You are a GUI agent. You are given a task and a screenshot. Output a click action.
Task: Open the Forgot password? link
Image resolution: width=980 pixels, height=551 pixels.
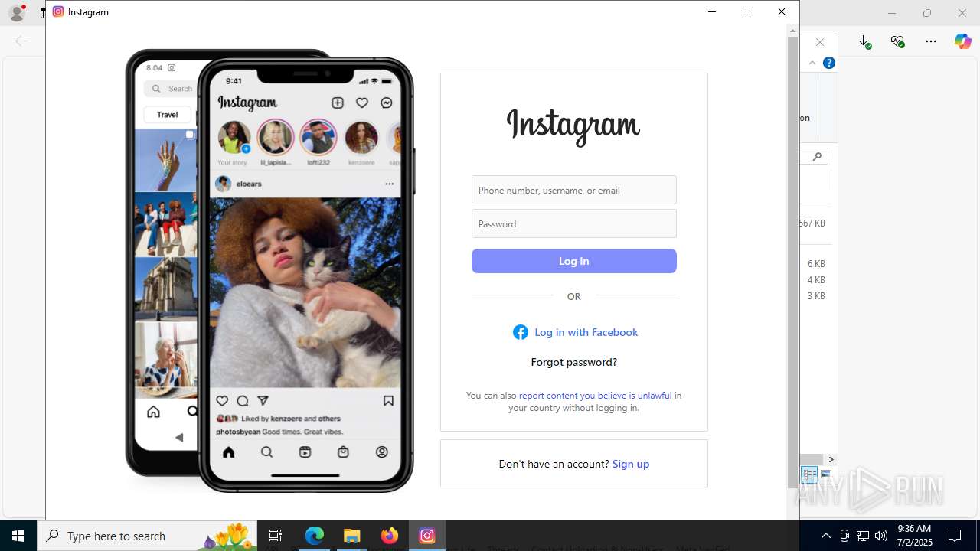[x=574, y=362]
